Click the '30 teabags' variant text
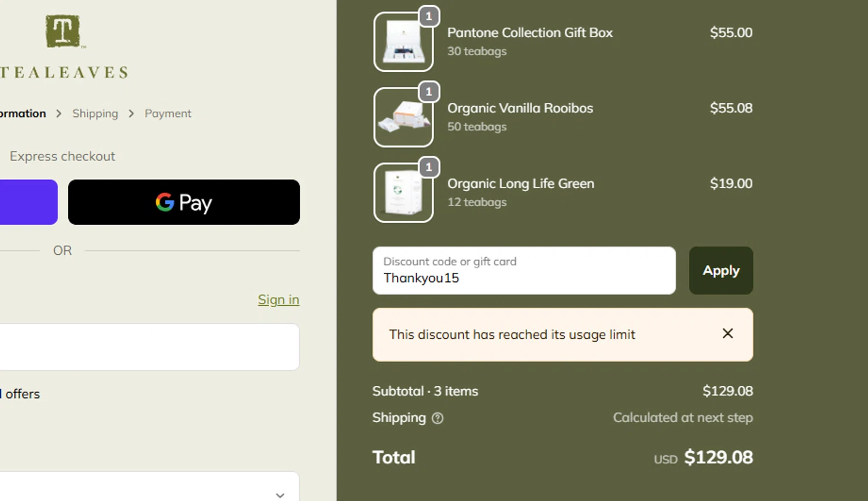 (477, 51)
